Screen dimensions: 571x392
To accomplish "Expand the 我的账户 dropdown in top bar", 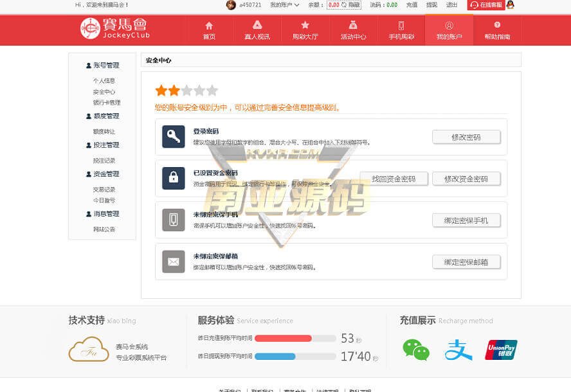I will pos(284,4).
